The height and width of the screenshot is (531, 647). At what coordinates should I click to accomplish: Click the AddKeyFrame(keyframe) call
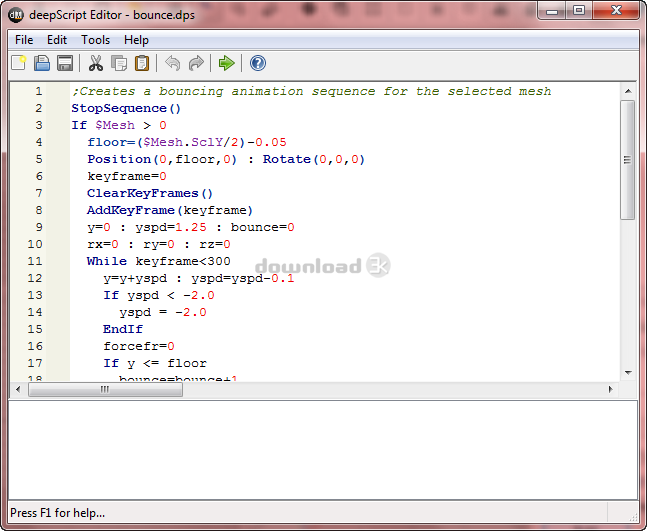click(x=170, y=210)
